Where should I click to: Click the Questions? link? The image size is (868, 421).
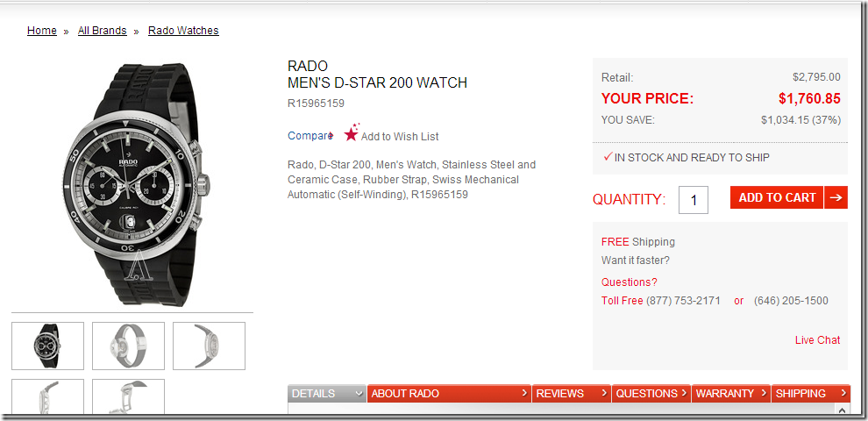click(630, 282)
